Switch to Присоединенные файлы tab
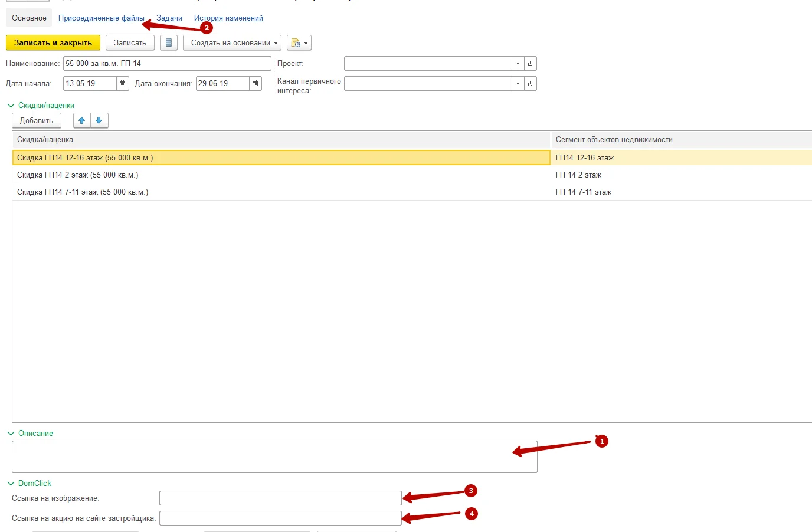This screenshot has width=812, height=532. pos(101,18)
